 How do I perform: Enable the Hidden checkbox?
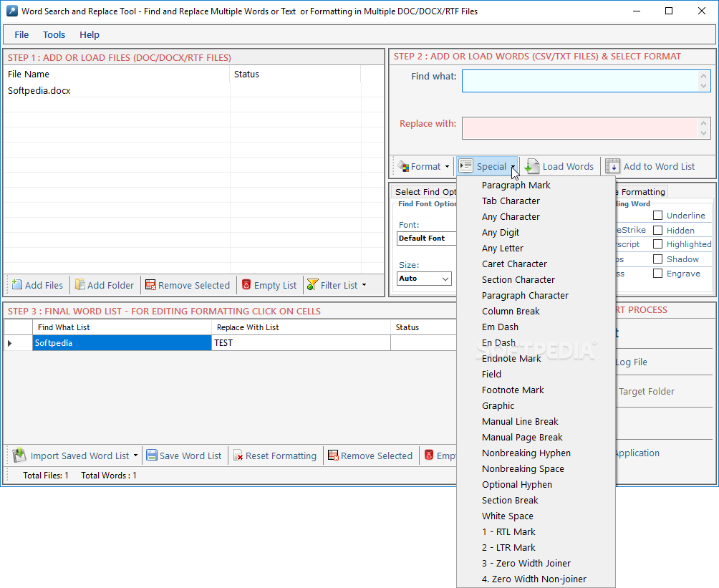click(657, 230)
